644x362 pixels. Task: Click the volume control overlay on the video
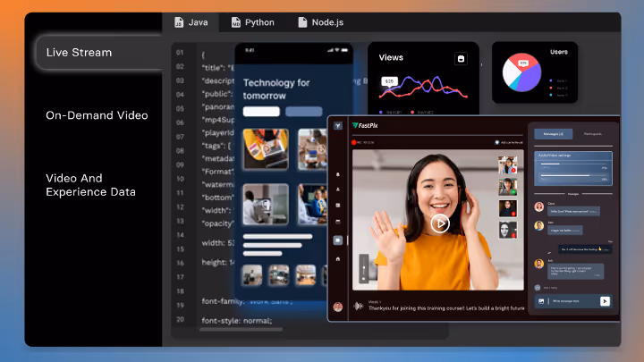tap(364, 269)
